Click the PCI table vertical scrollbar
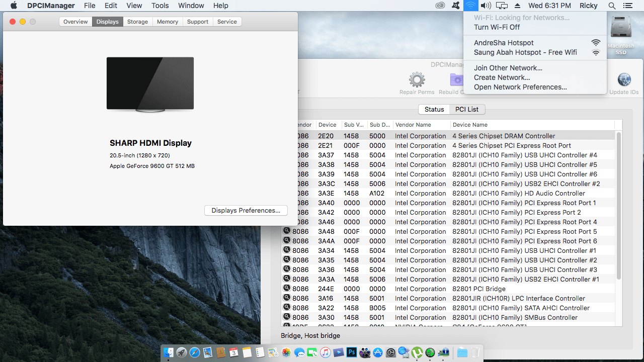 point(619,205)
